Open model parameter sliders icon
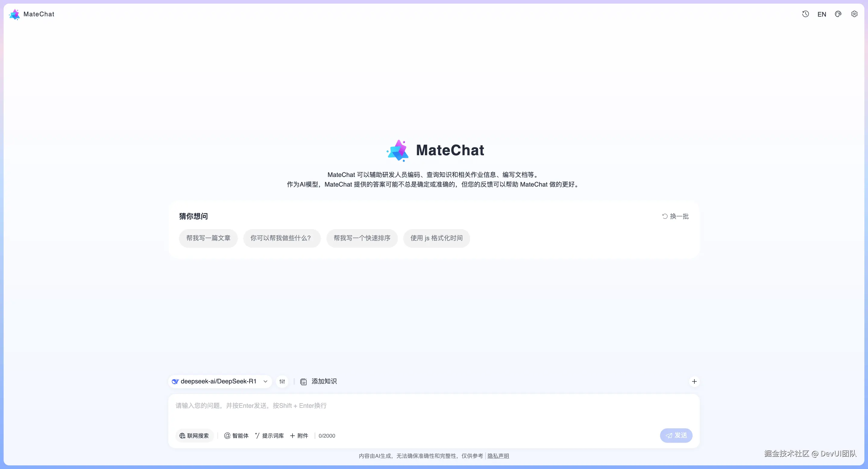The height and width of the screenshot is (469, 868). point(282,382)
